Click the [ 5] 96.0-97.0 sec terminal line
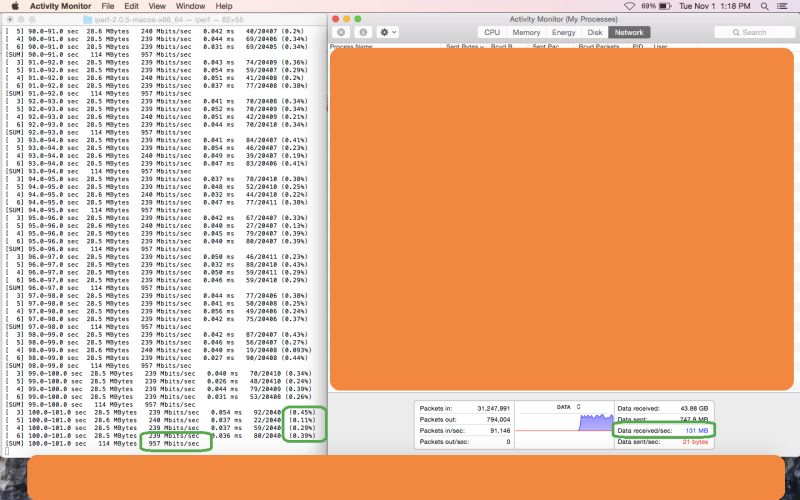 tap(156, 264)
